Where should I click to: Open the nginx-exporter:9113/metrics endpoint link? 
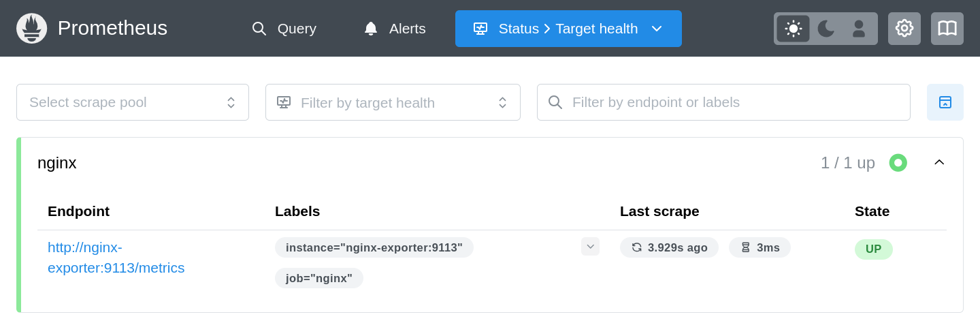click(116, 258)
